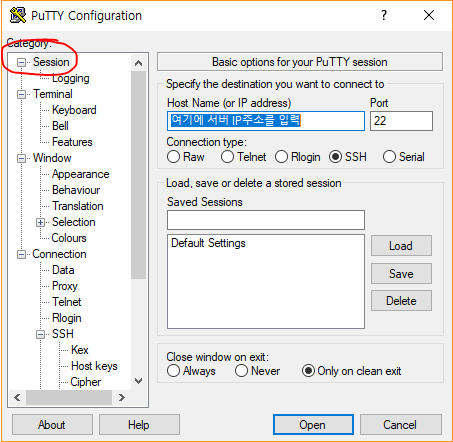Open the Logging category
This screenshot has width=453, height=442.
71,78
